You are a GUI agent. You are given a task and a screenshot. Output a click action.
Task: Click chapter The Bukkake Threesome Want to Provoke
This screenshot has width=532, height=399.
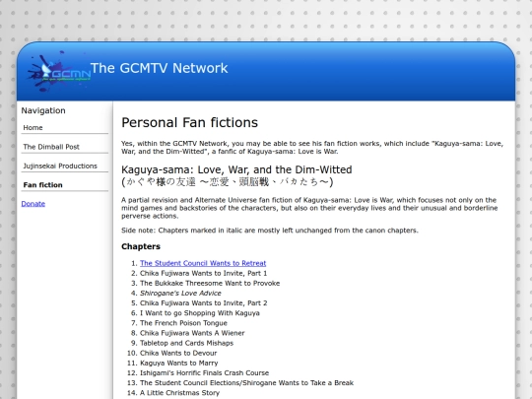pyautogui.click(x=210, y=283)
